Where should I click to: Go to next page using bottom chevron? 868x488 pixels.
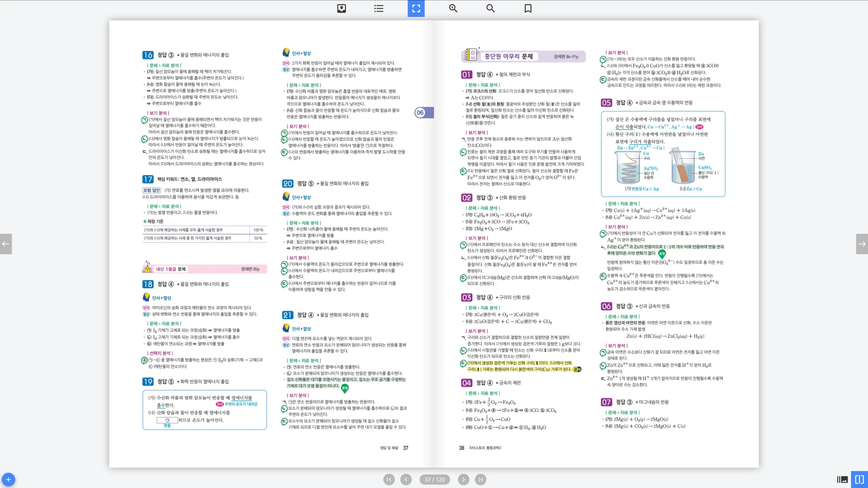(464, 479)
